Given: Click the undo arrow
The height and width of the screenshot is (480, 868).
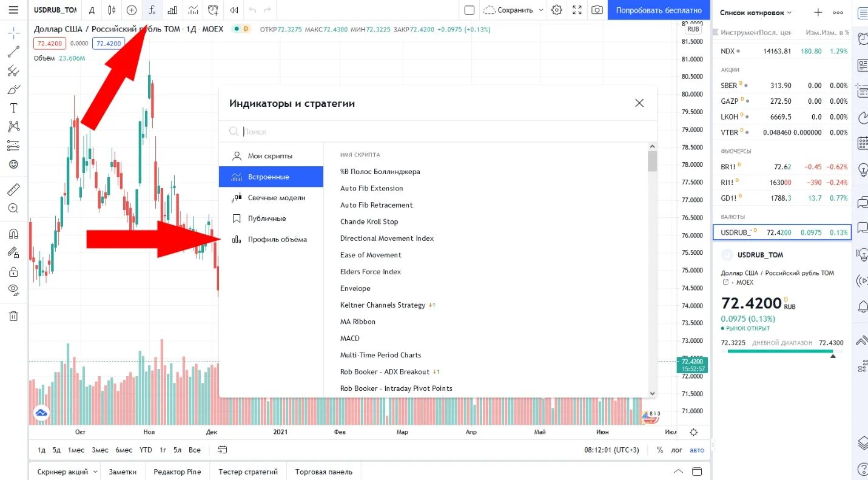Looking at the screenshot, I should click(252, 10).
